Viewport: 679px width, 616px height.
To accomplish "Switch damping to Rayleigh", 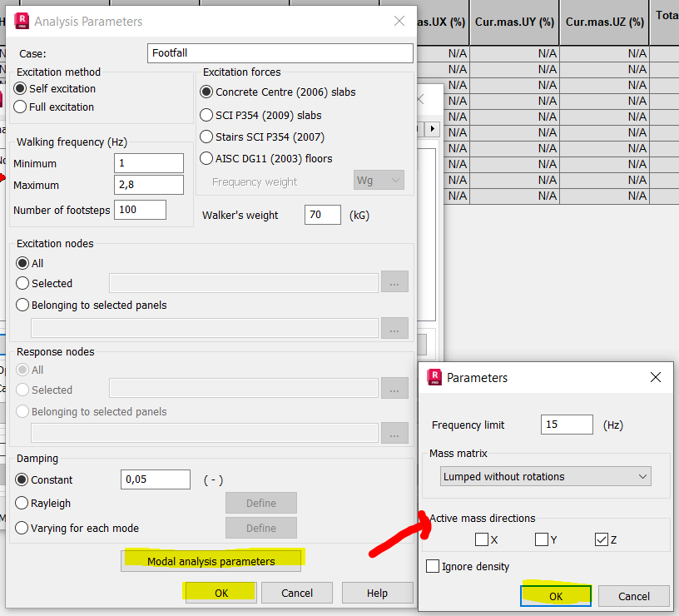I will pyautogui.click(x=22, y=503).
